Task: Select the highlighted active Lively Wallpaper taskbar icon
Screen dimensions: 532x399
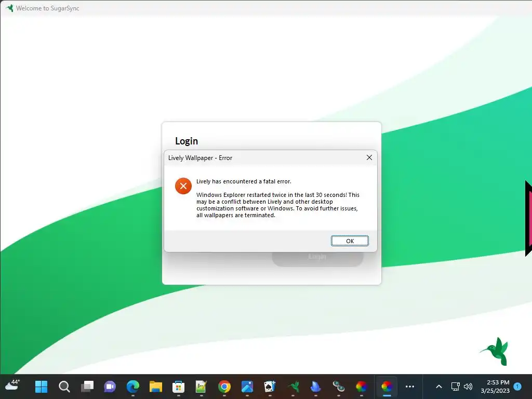Action: tap(387, 387)
